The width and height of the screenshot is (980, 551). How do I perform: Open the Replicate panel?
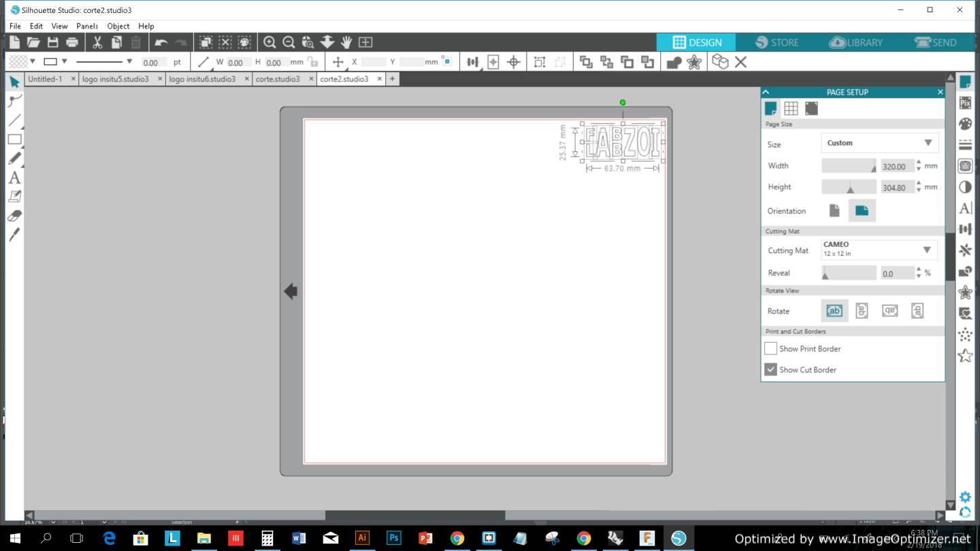click(x=965, y=250)
